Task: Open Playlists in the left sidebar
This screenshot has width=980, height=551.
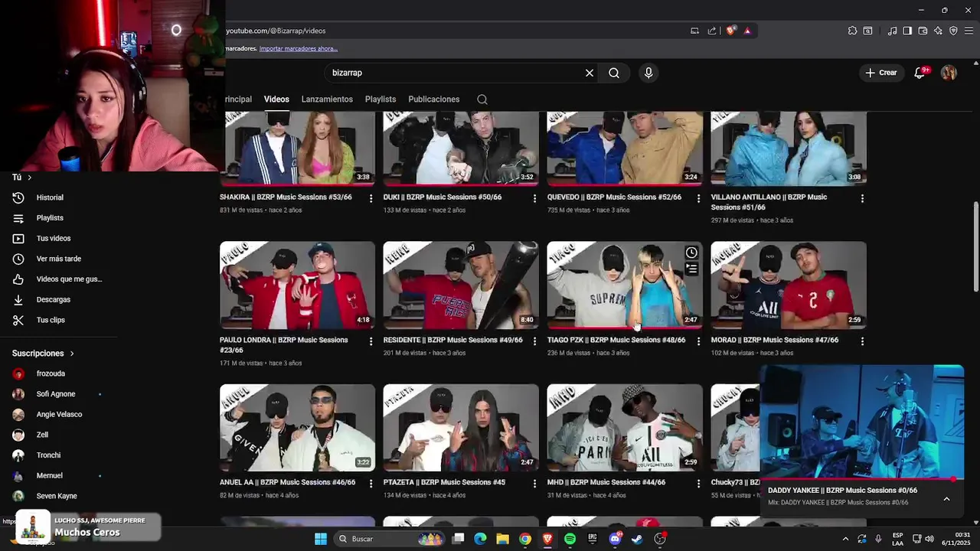Action: pyautogui.click(x=50, y=218)
